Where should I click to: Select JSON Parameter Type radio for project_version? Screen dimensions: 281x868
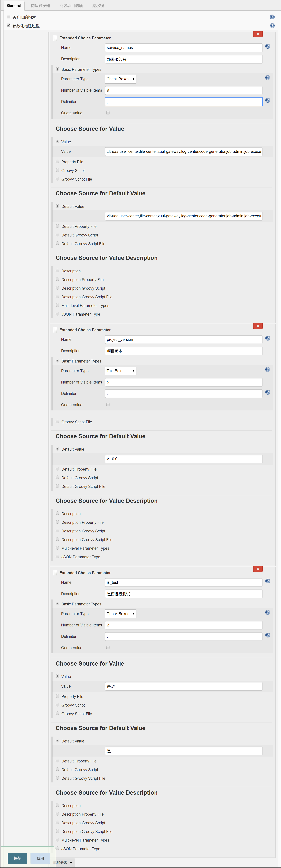coord(57,556)
